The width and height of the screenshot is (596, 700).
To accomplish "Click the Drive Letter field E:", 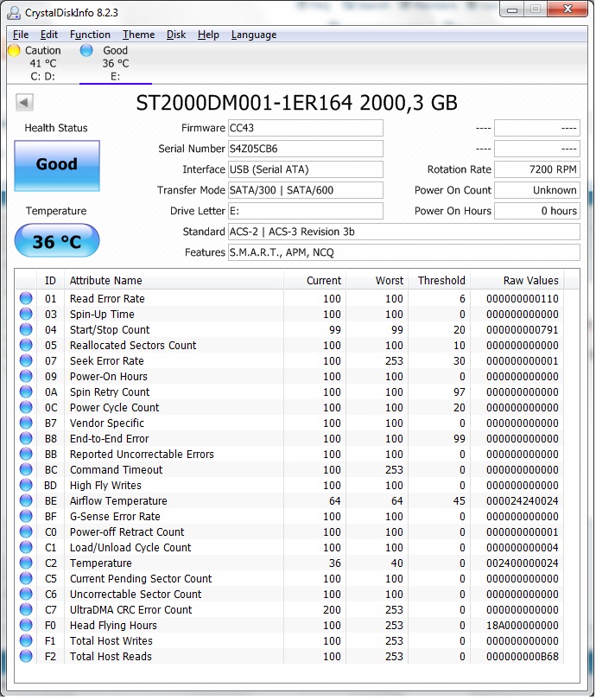I will click(306, 211).
